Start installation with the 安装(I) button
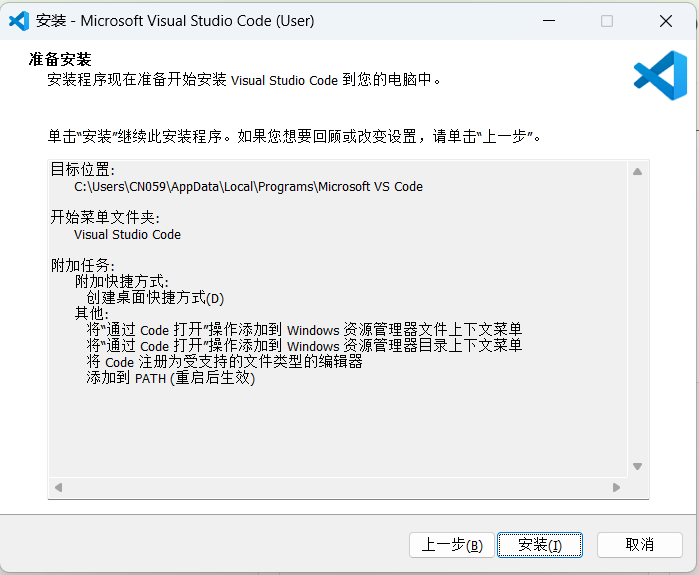This screenshot has height=575, width=699. [540, 545]
